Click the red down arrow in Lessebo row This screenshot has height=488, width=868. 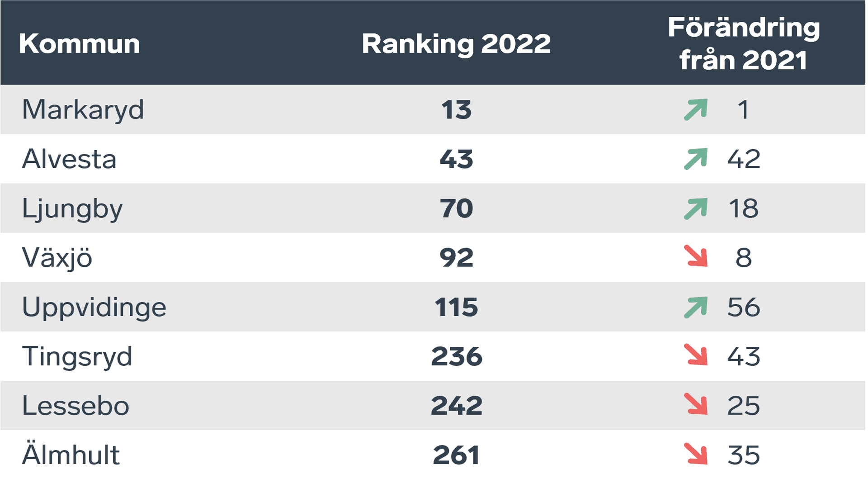695,404
